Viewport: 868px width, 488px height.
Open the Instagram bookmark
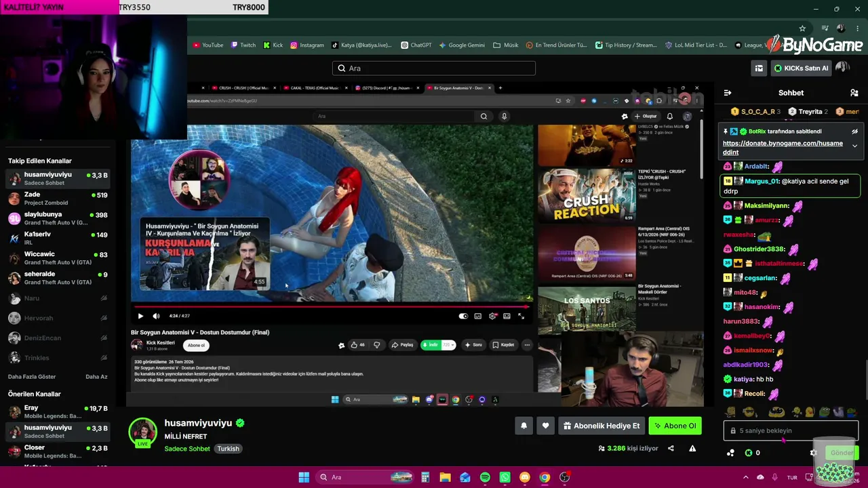(307, 45)
